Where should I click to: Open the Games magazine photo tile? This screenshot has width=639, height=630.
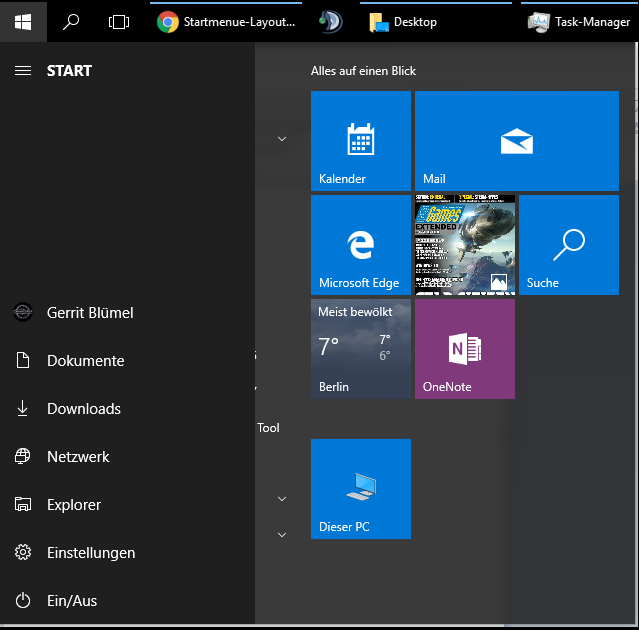[465, 245]
